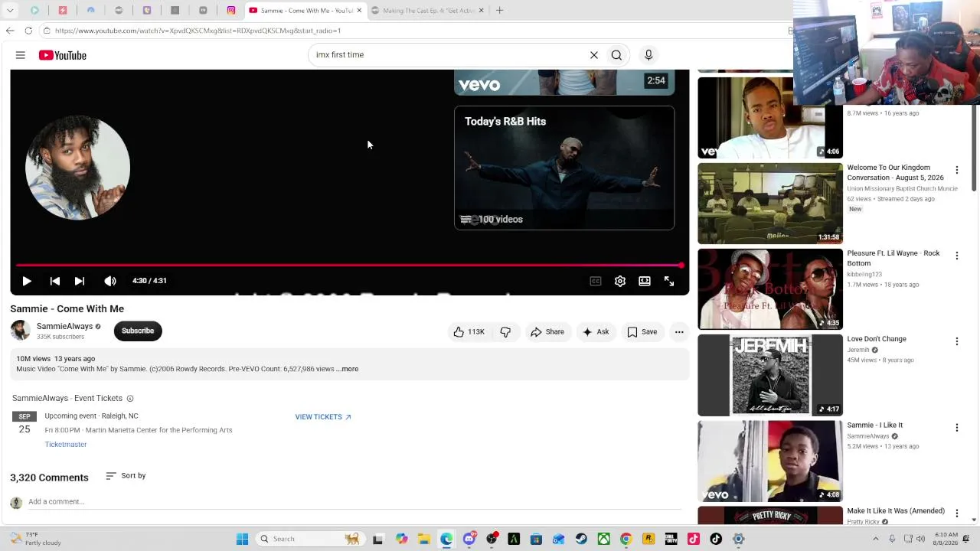Open SammieAlways channel name link
The height and width of the screenshot is (551, 980).
(x=64, y=326)
